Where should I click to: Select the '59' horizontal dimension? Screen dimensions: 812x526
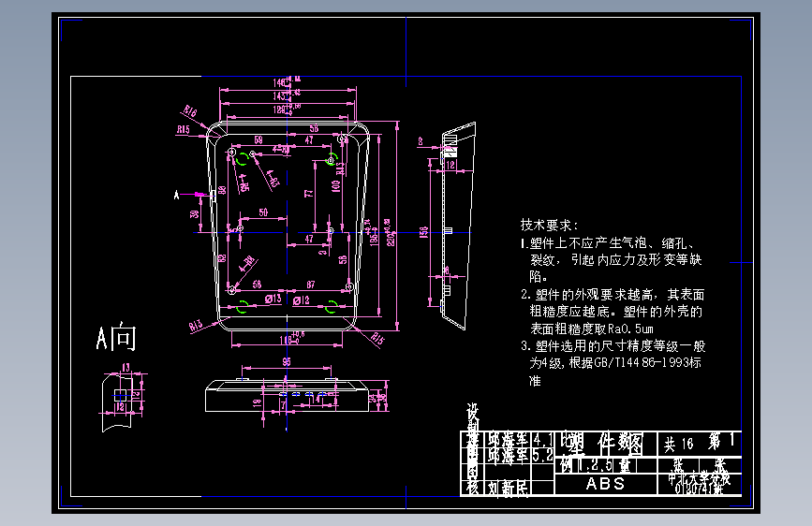tap(258, 139)
